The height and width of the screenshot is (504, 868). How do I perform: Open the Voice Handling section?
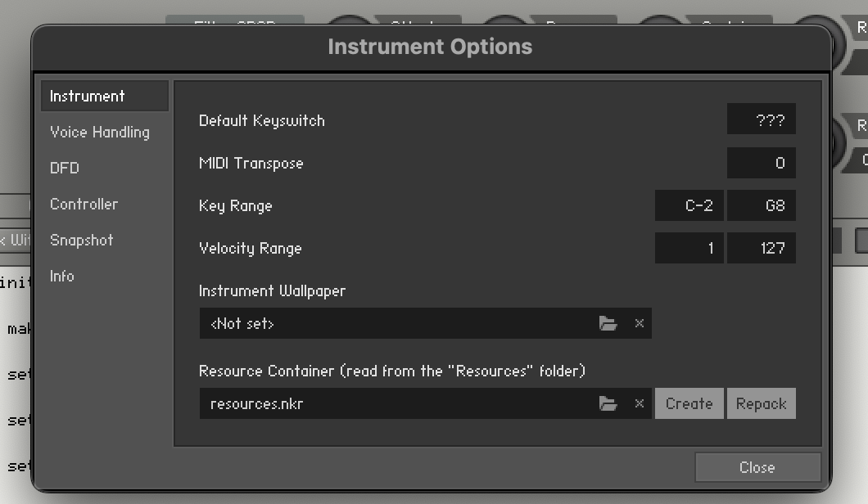100,132
